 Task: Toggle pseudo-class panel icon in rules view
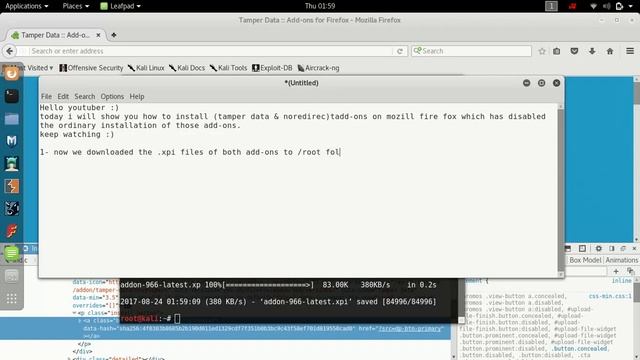[x=631, y=271]
